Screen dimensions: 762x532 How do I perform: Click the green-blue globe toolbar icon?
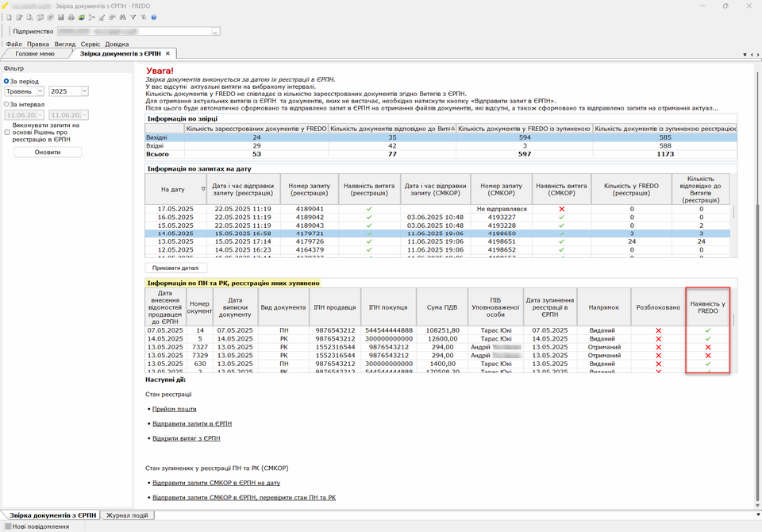click(x=82, y=17)
